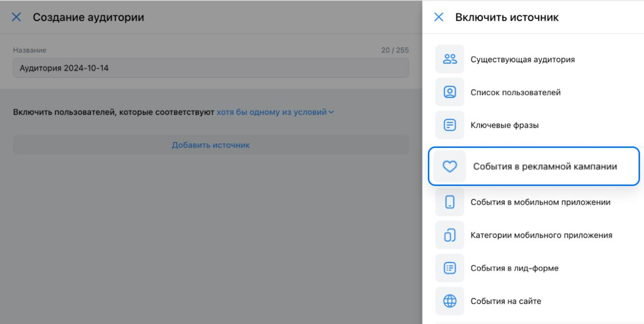Viewport: 644px width, 324px height.
Task: Click the two-people icon for Существующая аудитория
Action: tap(450, 59)
